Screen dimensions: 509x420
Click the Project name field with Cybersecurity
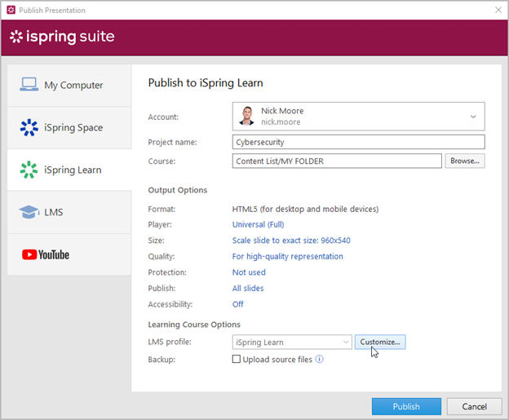(358, 142)
